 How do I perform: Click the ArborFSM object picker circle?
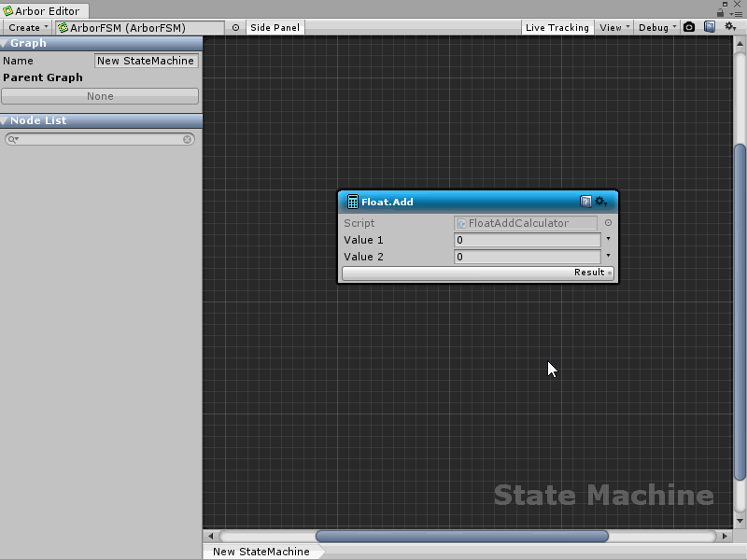click(235, 28)
